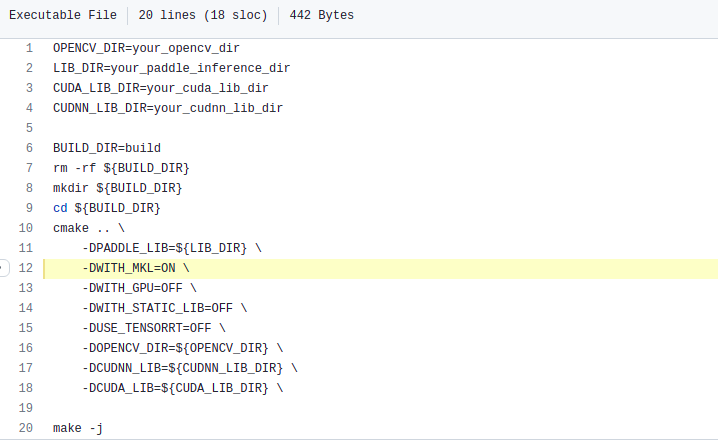The image size is (718, 443).
Task: Click line number 7
Action: click(29, 168)
